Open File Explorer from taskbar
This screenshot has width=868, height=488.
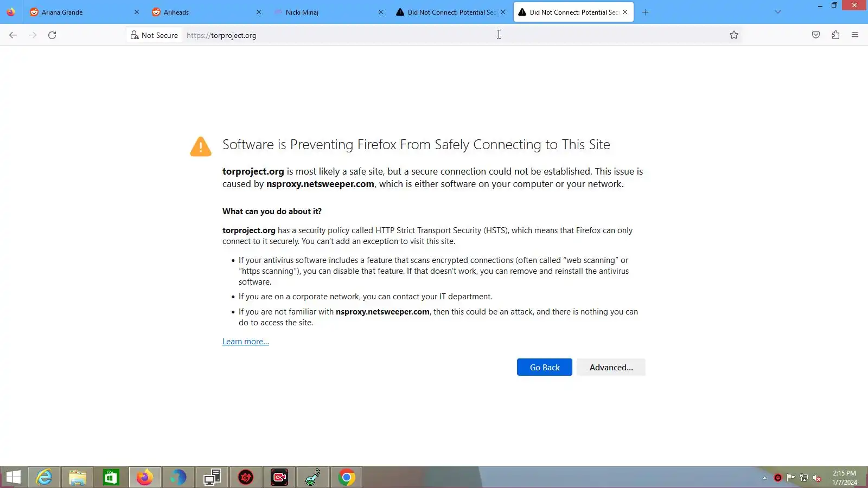78,477
